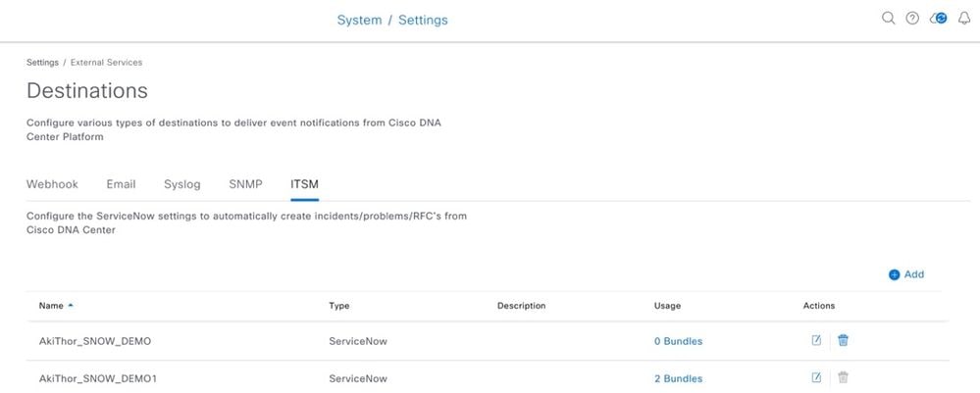Viewport: 980px width, 393px height.
Task: Click the cloud sync status icon
Action: pos(938,18)
